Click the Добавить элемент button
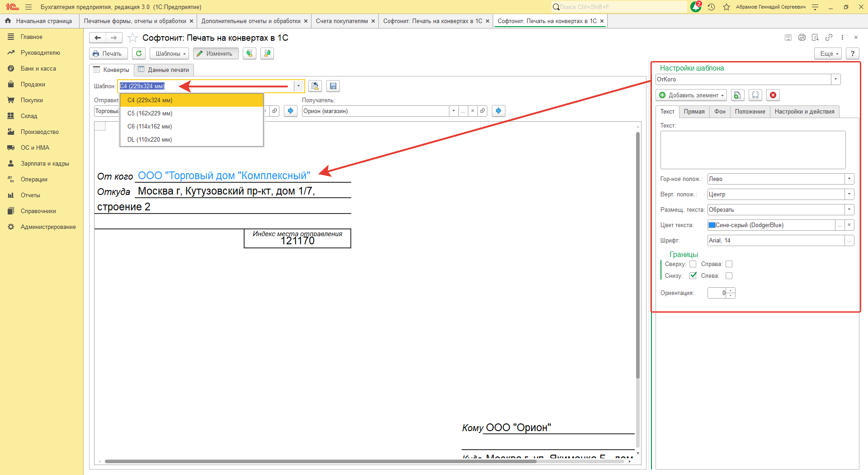The width and height of the screenshot is (868, 475). tap(690, 95)
